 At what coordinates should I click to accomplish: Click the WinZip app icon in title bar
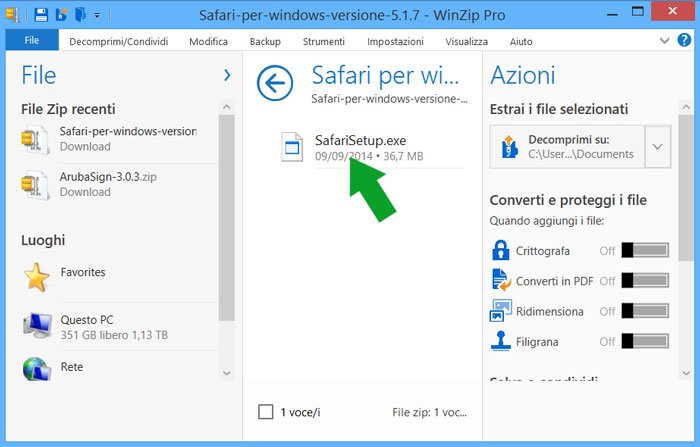(12, 15)
